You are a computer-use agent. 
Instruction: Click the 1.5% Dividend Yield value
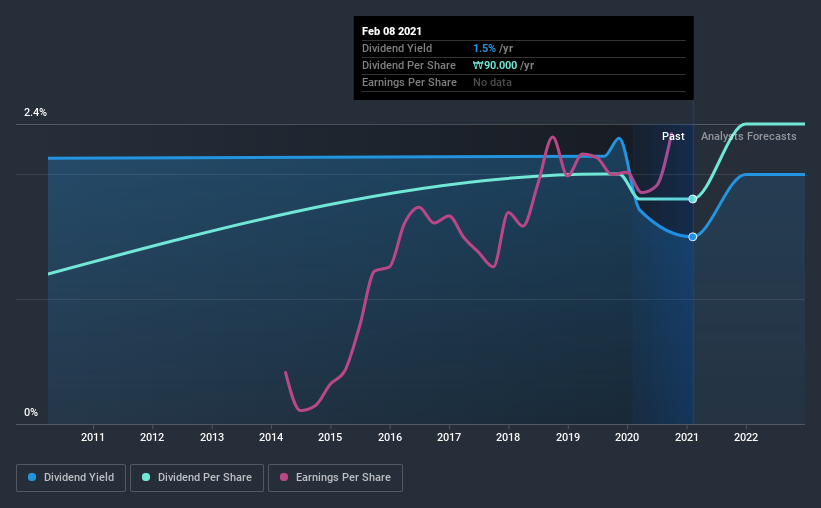point(484,48)
